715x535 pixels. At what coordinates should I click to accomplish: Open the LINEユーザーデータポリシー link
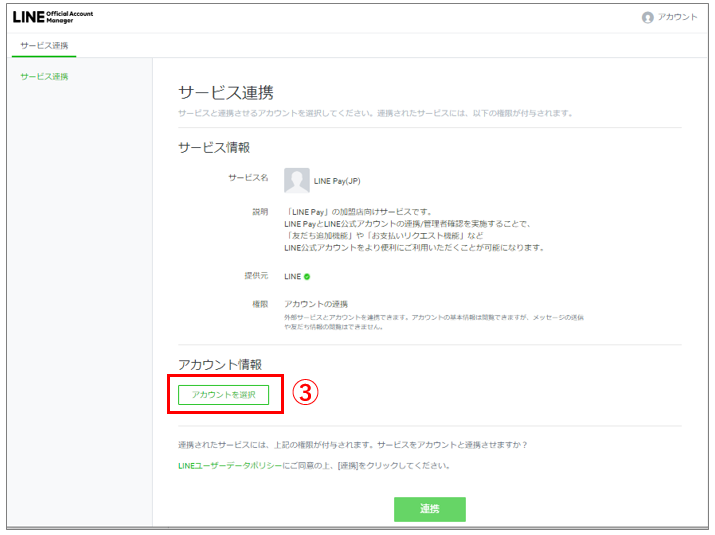(230, 465)
